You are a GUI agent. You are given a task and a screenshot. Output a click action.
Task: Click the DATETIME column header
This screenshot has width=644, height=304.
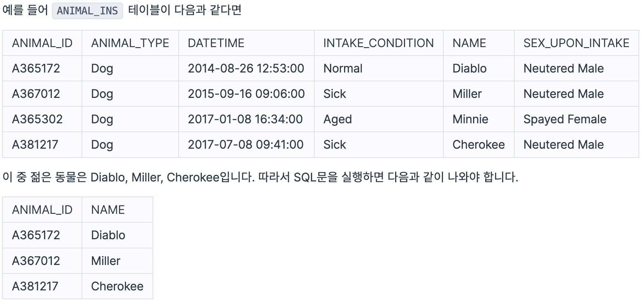pyautogui.click(x=246, y=43)
